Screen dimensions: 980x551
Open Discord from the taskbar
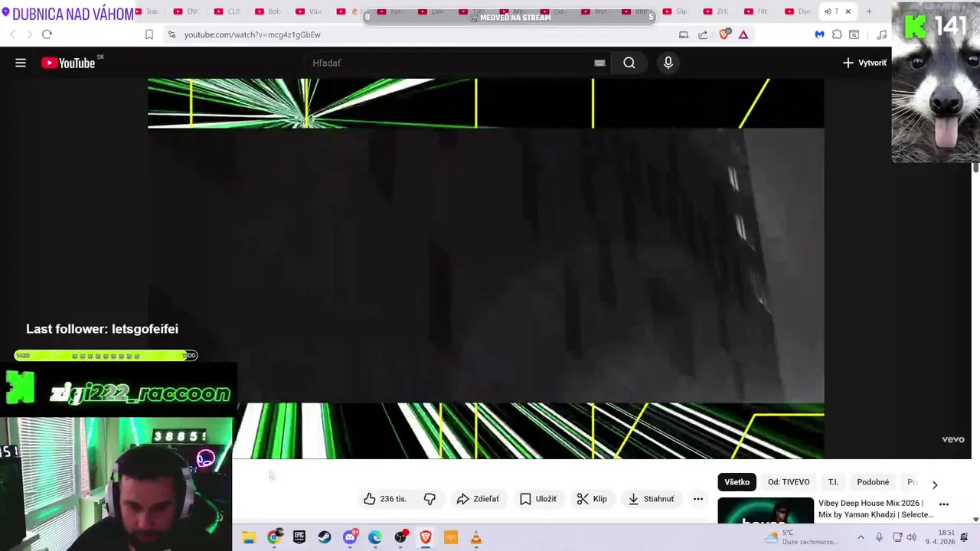[x=350, y=538]
